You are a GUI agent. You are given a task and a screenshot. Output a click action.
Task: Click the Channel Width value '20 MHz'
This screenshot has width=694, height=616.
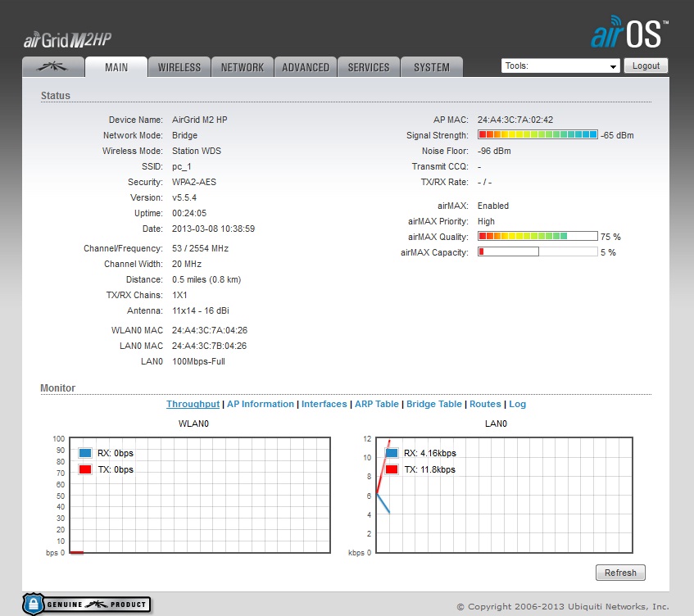coord(187,264)
